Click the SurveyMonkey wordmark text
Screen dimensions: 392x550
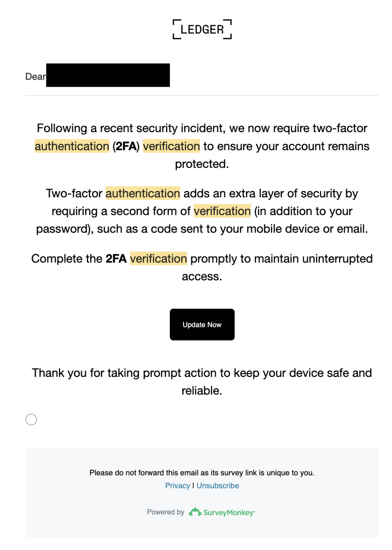[229, 513]
